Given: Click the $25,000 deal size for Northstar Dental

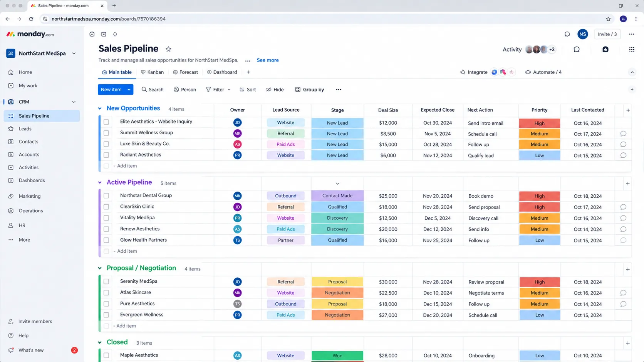Looking at the screenshot, I should pyautogui.click(x=388, y=196).
